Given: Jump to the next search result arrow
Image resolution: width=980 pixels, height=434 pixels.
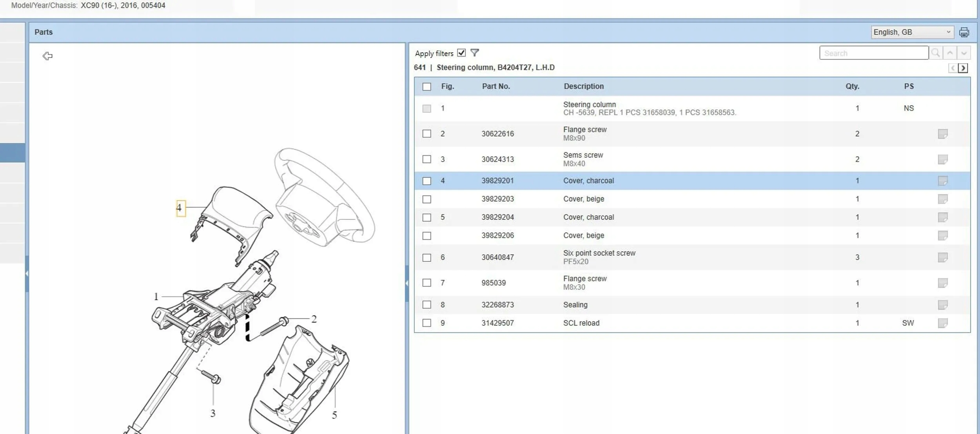Looking at the screenshot, I should click(964, 53).
